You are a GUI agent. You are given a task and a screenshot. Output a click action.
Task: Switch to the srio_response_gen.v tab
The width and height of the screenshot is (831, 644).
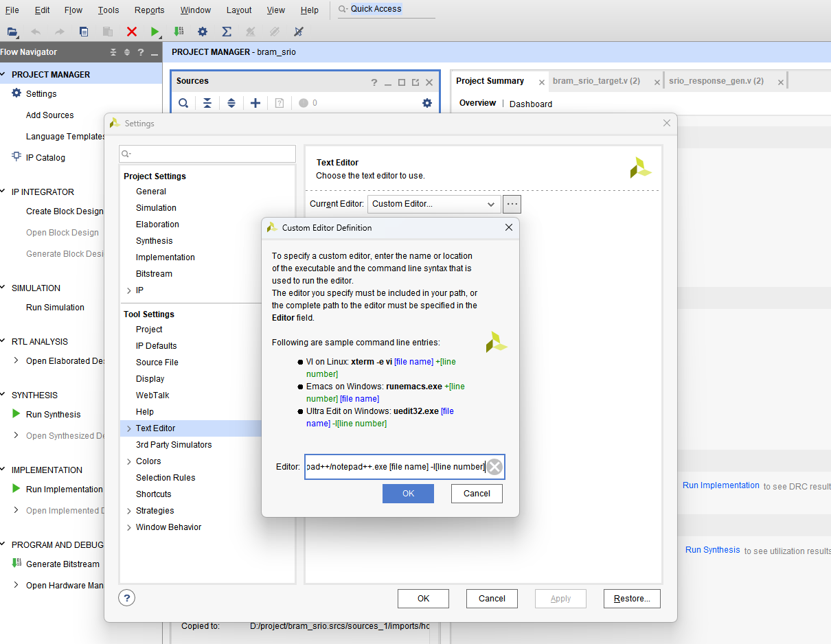pos(716,81)
